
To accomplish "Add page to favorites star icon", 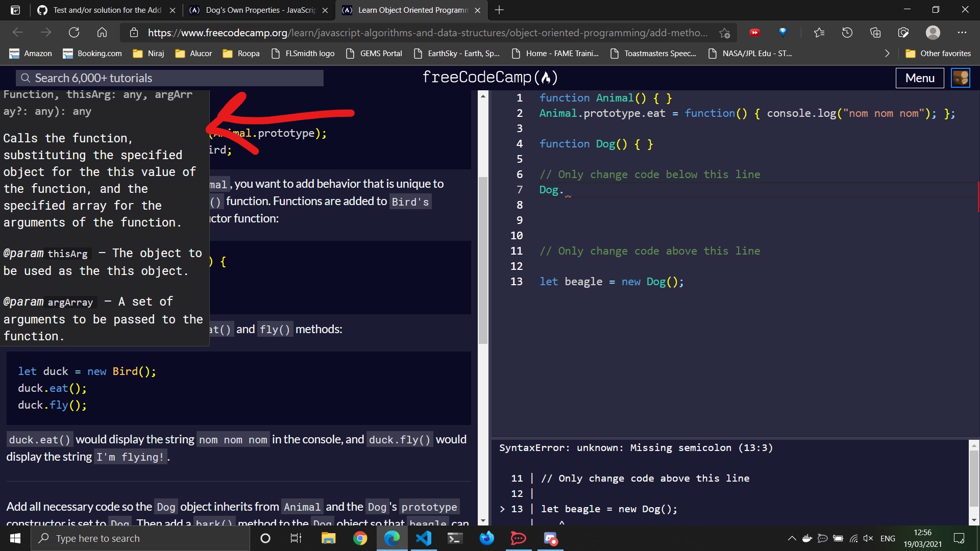I will [x=724, y=33].
